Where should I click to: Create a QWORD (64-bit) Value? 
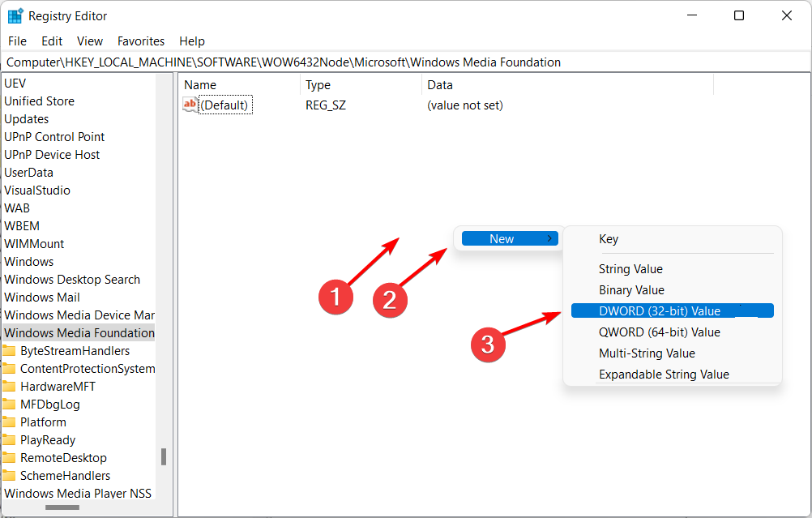(672, 332)
